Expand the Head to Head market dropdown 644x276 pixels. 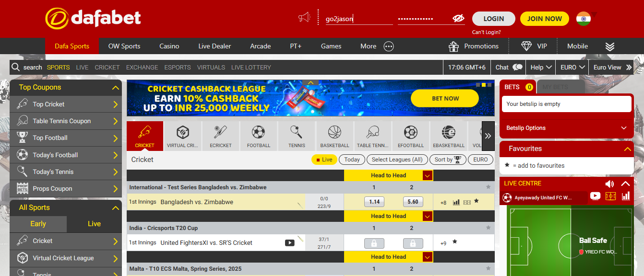tap(427, 175)
